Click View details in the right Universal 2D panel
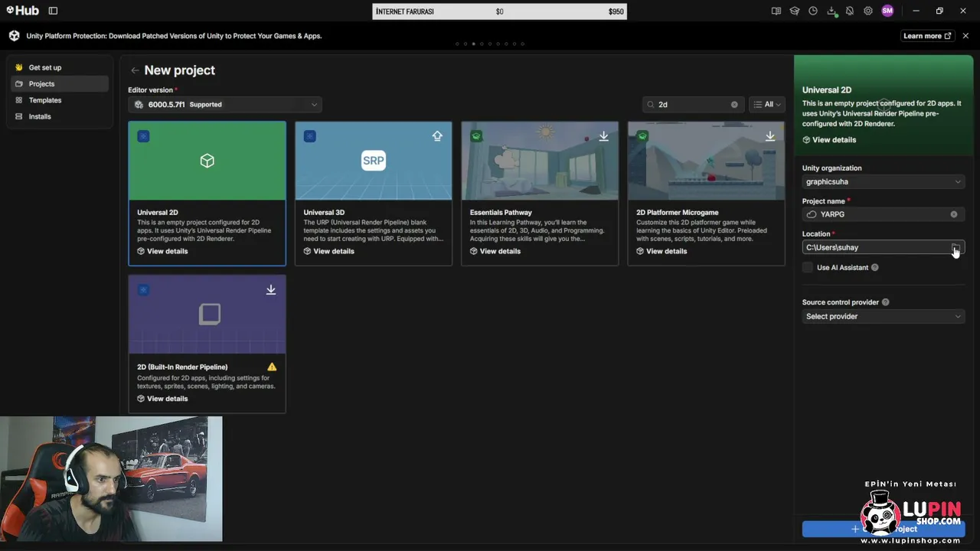This screenshot has height=551, width=980. pos(829,140)
